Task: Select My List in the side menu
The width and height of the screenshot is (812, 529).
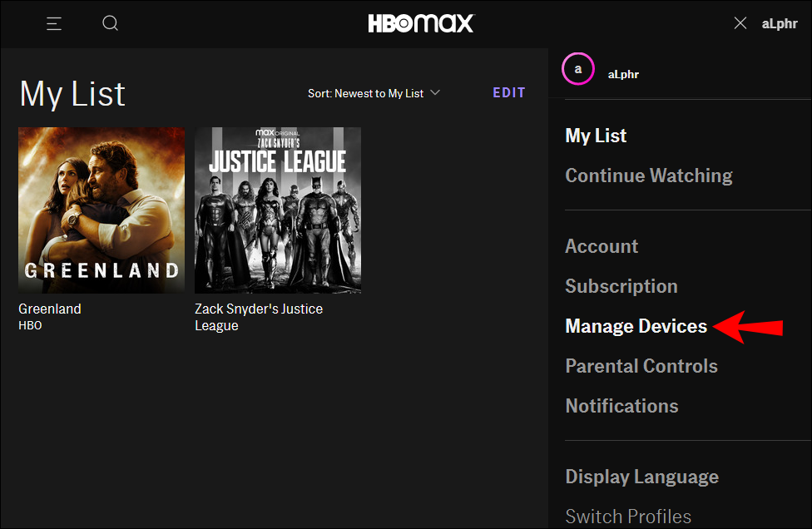Action: click(x=596, y=136)
